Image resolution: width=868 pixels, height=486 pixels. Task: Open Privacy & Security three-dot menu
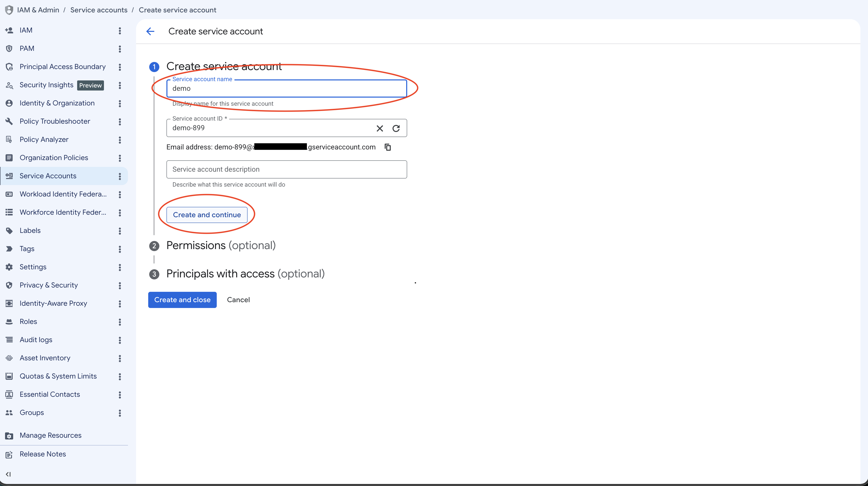click(120, 285)
